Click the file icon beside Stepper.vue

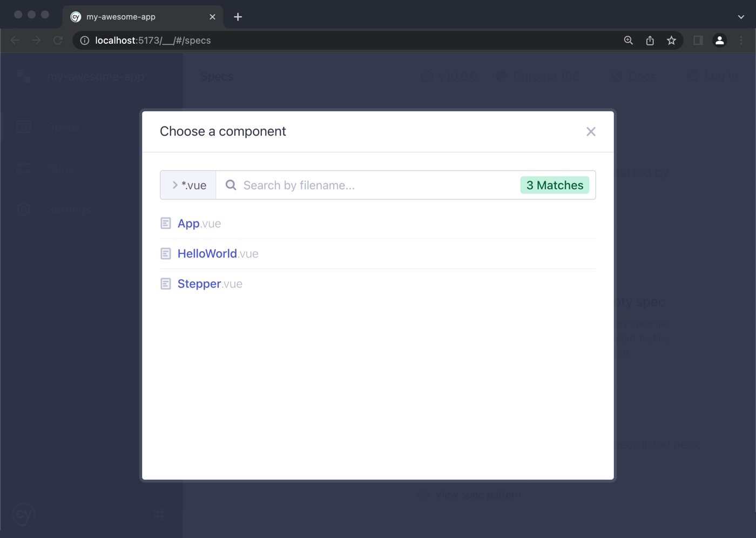166,284
